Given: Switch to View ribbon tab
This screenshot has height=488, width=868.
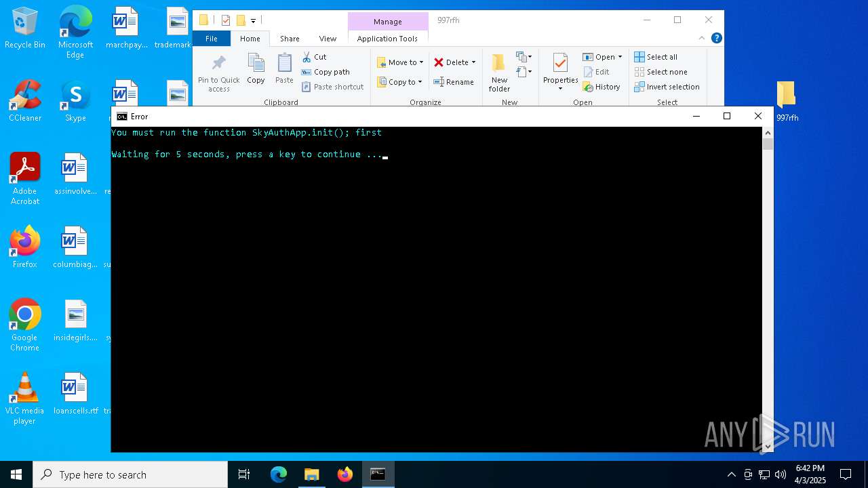Looking at the screenshot, I should (x=328, y=39).
